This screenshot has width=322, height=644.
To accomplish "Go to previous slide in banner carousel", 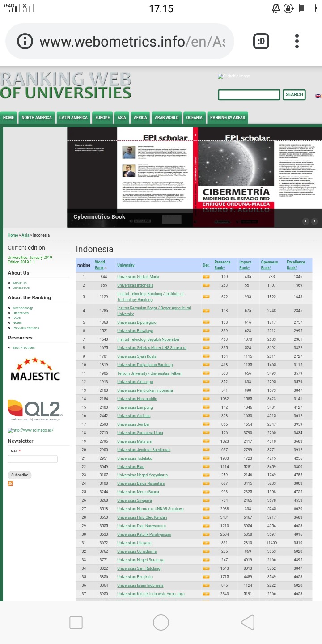I will pos(306,221).
